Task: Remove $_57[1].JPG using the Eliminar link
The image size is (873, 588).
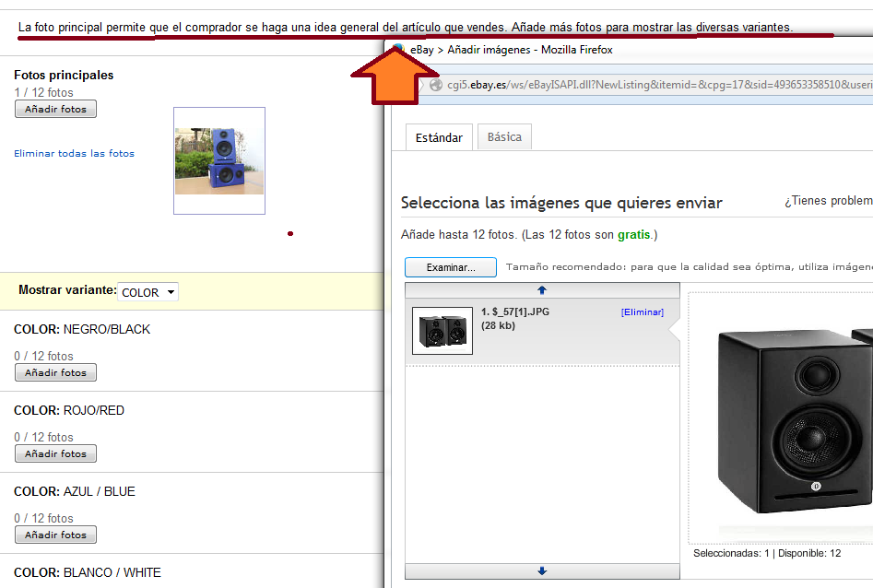Action: pos(642,312)
